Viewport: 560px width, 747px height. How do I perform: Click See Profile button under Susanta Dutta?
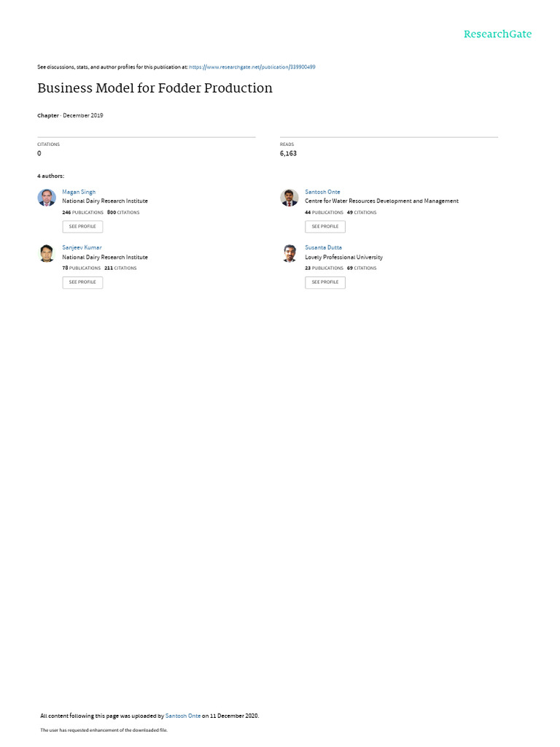[325, 282]
